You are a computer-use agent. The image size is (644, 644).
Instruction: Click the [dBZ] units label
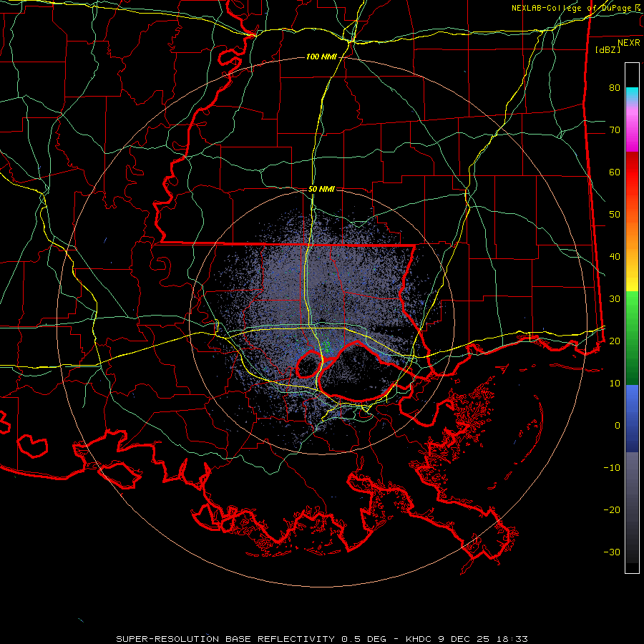[608, 50]
